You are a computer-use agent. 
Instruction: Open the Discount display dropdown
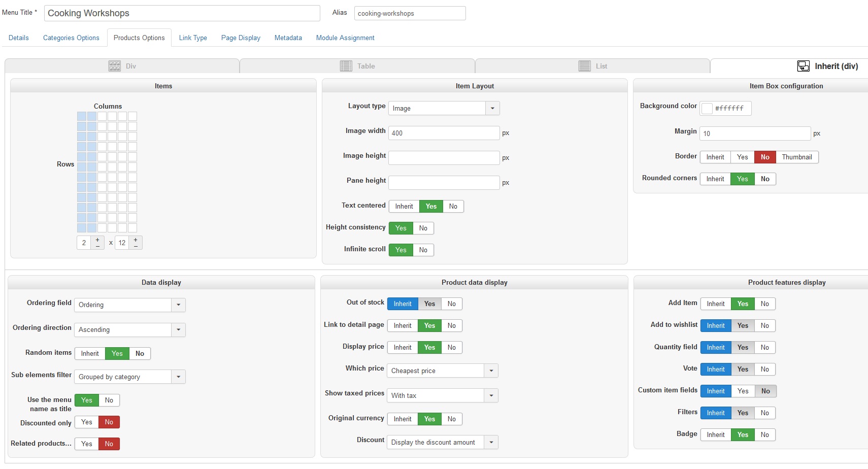[443, 442]
